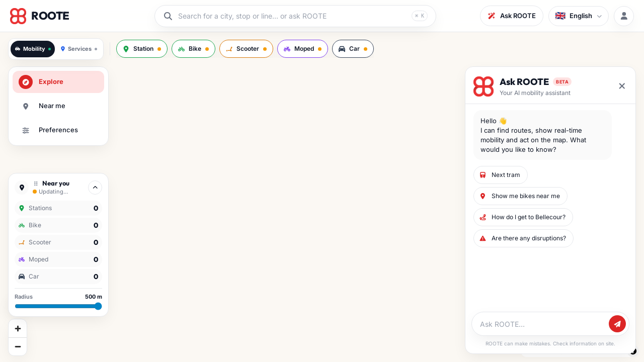Open the English language dropdown
The width and height of the screenshot is (644, 362).
point(579,16)
